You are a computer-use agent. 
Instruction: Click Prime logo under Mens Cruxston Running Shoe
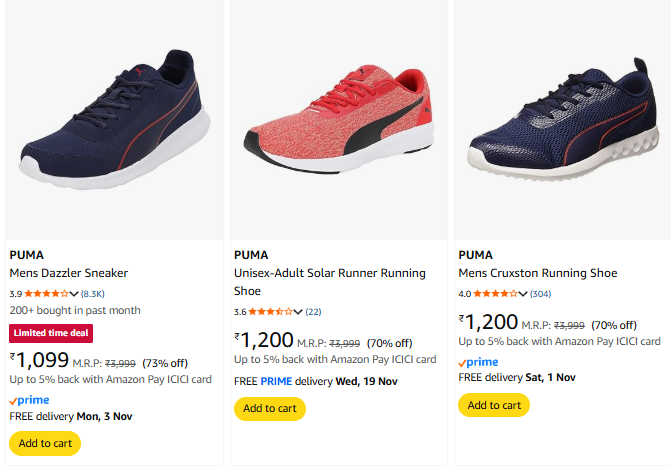pyautogui.click(x=478, y=361)
